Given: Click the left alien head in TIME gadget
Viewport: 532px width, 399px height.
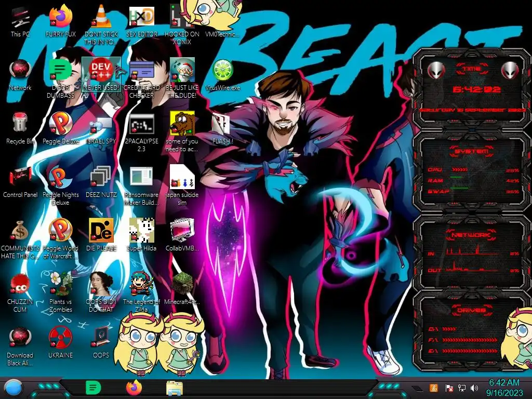Looking at the screenshot, I should coord(436,71).
